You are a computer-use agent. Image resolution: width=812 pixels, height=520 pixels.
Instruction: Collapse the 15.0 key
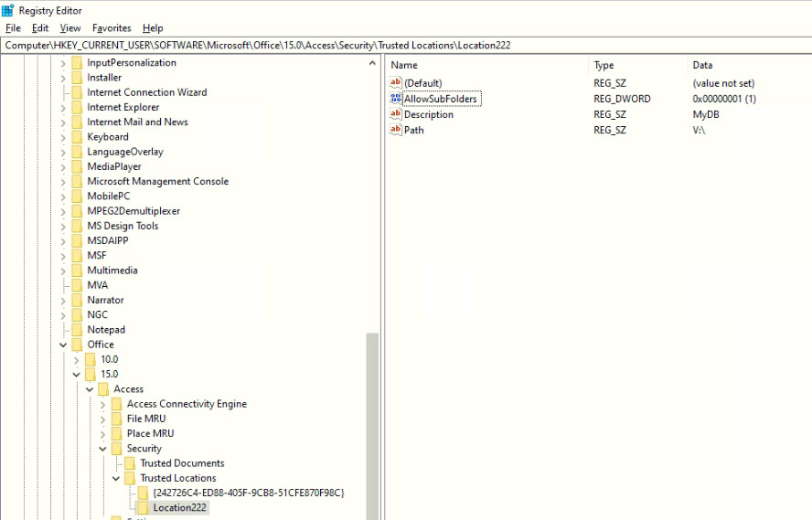click(77, 375)
